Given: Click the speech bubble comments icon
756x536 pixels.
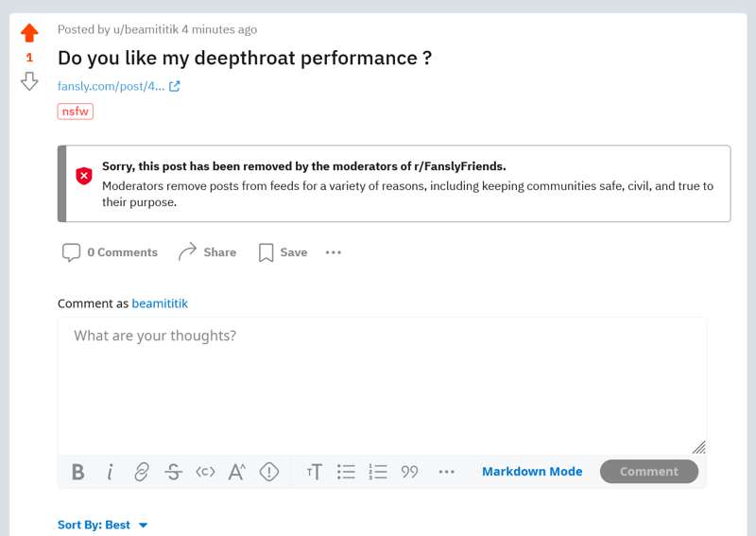Looking at the screenshot, I should [72, 252].
